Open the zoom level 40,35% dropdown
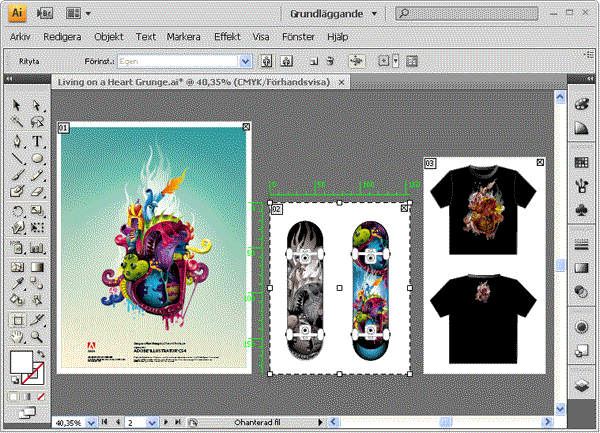This screenshot has width=600, height=433. 91,423
